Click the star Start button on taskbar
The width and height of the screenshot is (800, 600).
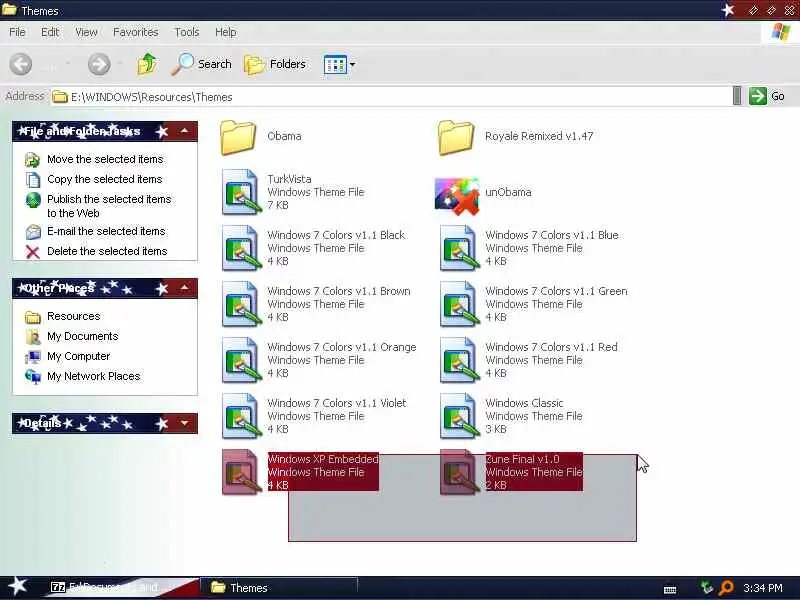pos(18,587)
